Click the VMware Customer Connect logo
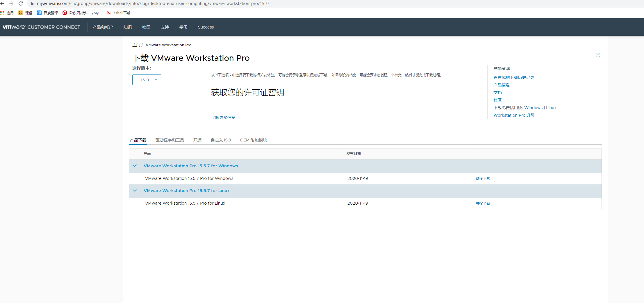The width and height of the screenshot is (644, 303). point(41,27)
